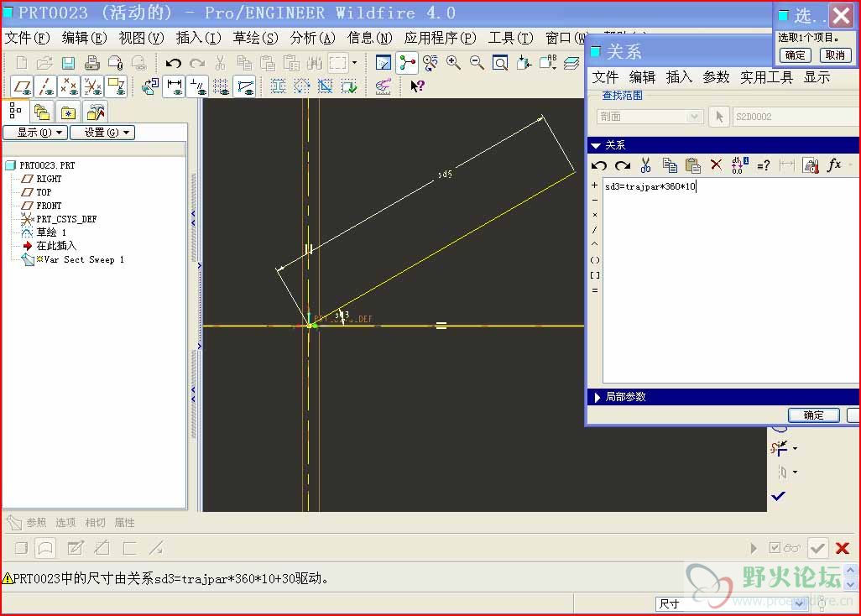Click the Undo arrow in main toolbar

click(x=173, y=63)
